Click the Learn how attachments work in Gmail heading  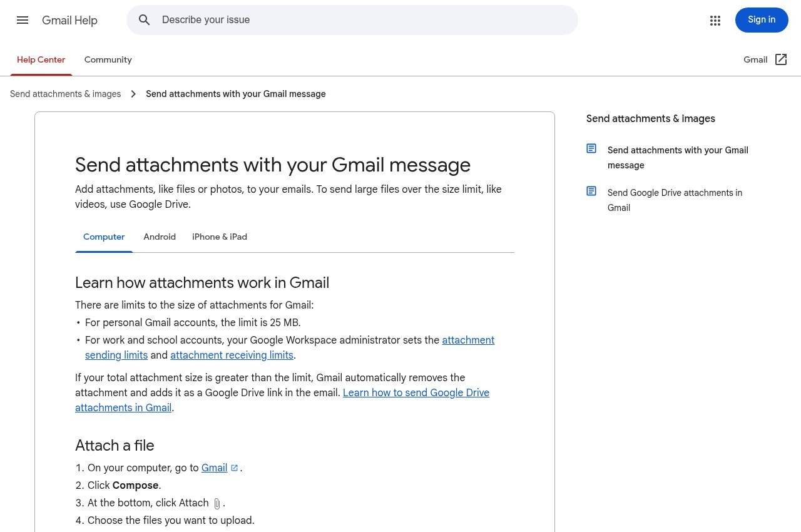click(x=202, y=283)
